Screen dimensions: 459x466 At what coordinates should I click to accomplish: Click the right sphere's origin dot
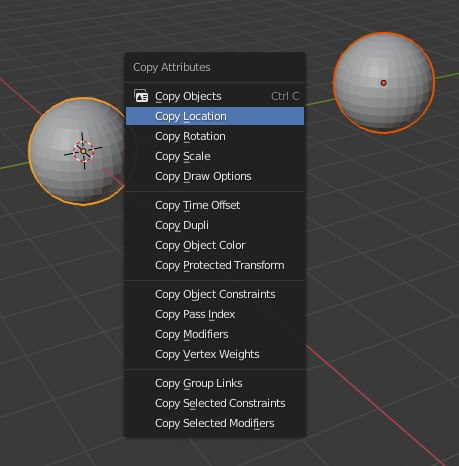coord(383,83)
